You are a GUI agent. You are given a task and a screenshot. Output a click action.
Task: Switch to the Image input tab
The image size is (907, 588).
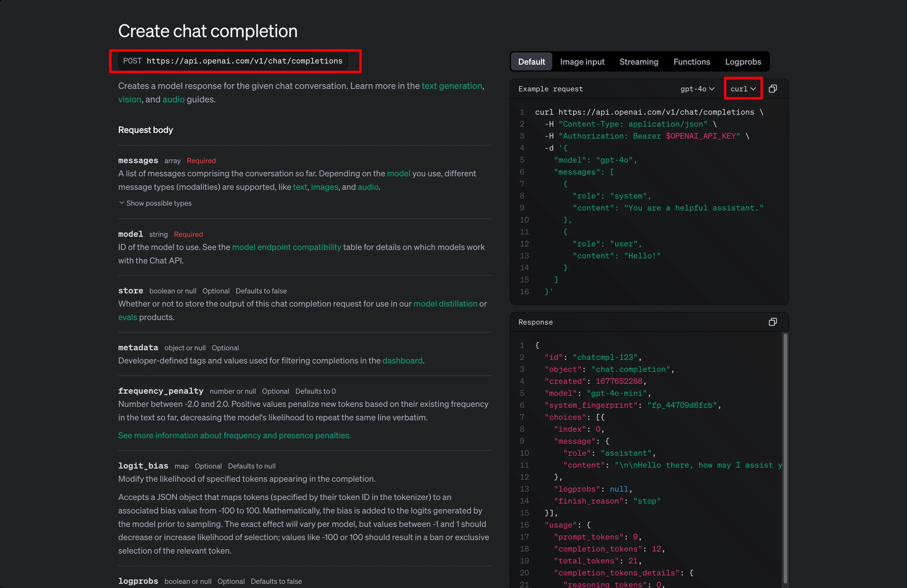[x=582, y=62]
